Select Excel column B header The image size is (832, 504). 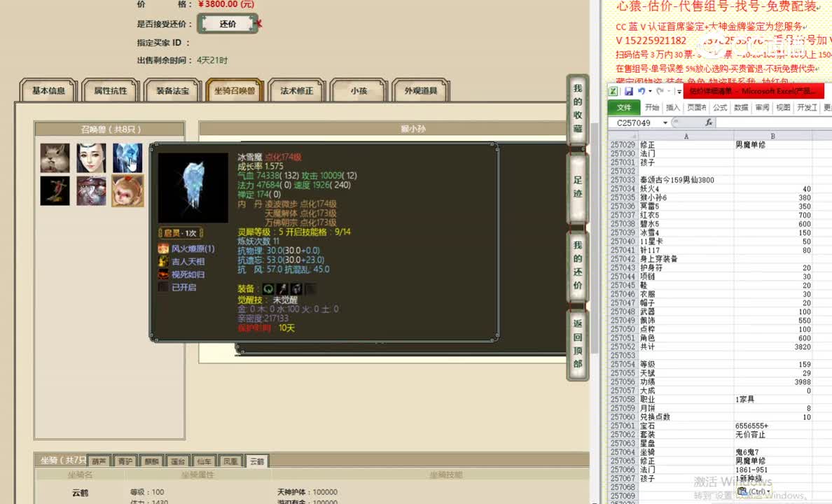(772, 136)
